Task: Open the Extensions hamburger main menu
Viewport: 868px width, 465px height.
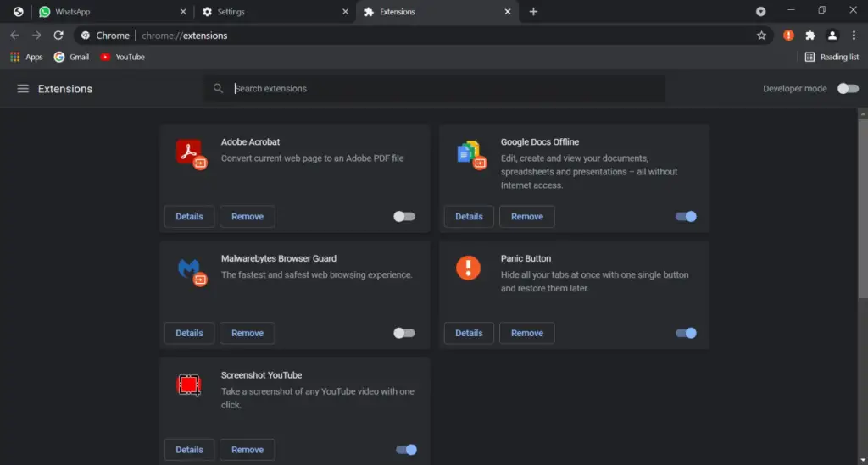Action: point(23,88)
